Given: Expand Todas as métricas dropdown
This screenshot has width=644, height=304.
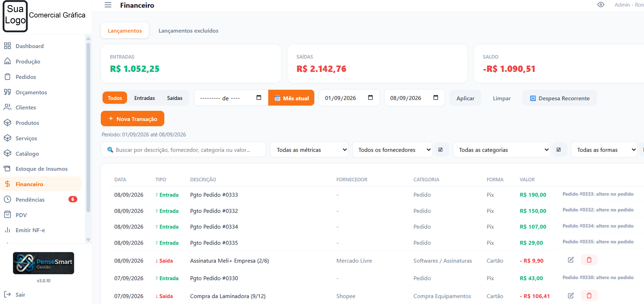Looking at the screenshot, I should coord(309,150).
